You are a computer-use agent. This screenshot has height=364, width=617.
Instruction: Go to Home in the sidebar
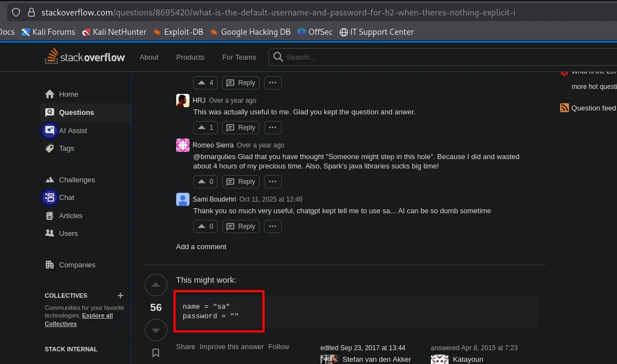click(x=86, y=94)
